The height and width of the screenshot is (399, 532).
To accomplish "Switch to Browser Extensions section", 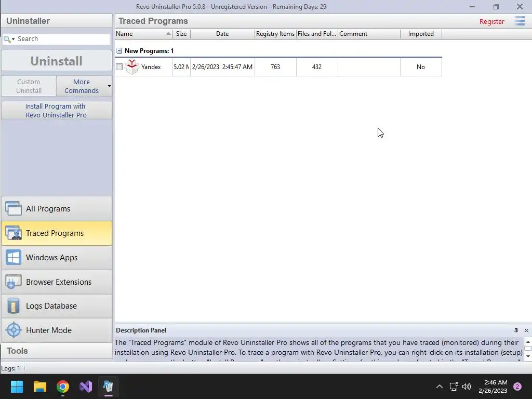I will point(56,282).
